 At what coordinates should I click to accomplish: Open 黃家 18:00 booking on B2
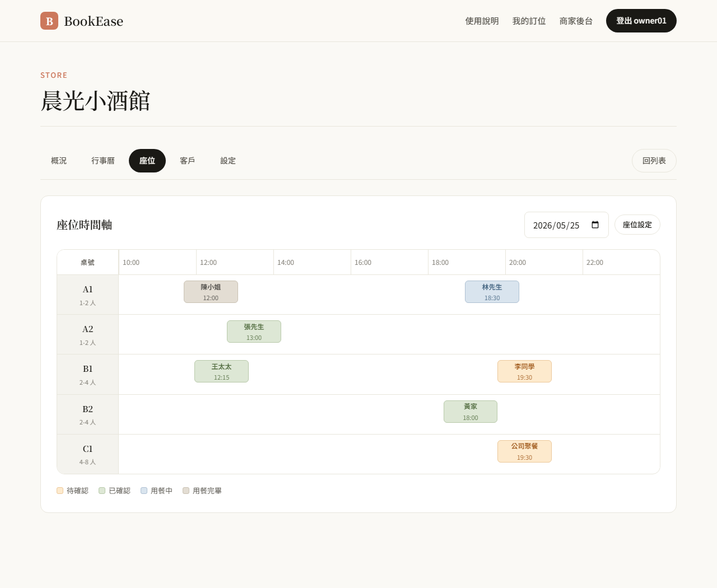[x=471, y=412]
